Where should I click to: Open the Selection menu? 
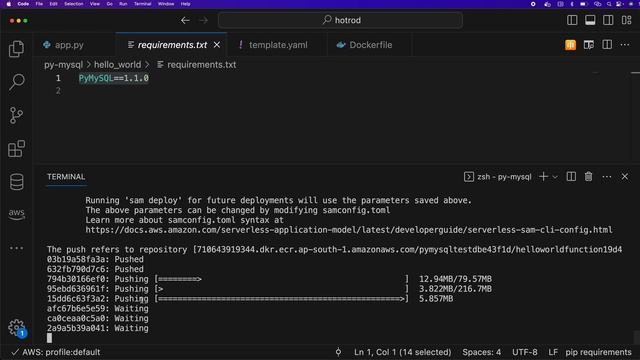[73, 4]
